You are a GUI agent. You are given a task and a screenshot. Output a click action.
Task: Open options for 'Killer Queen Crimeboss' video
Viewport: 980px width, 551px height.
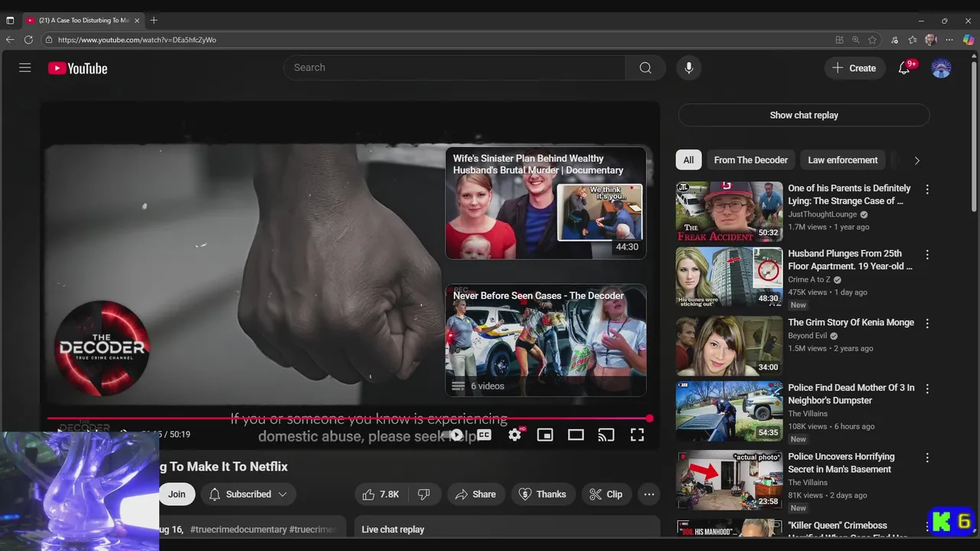pyautogui.click(x=927, y=527)
